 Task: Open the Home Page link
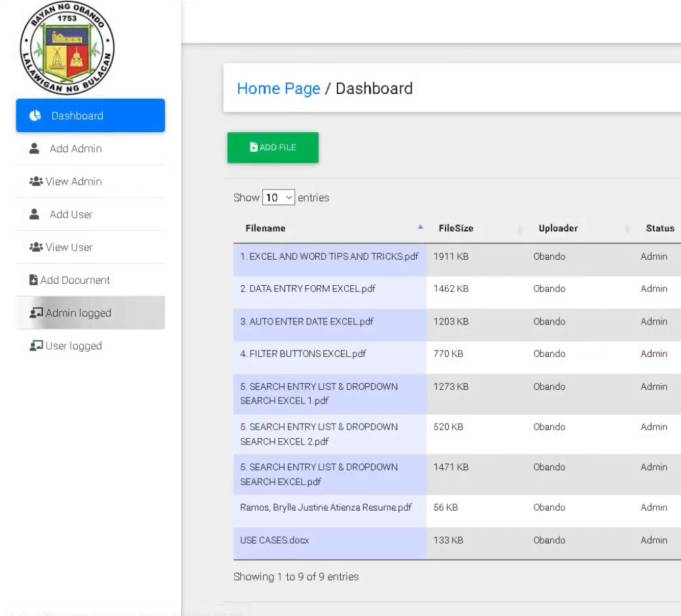click(x=278, y=88)
